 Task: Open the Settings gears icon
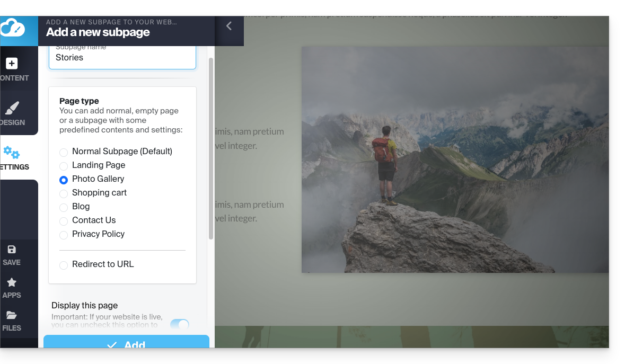click(x=12, y=153)
